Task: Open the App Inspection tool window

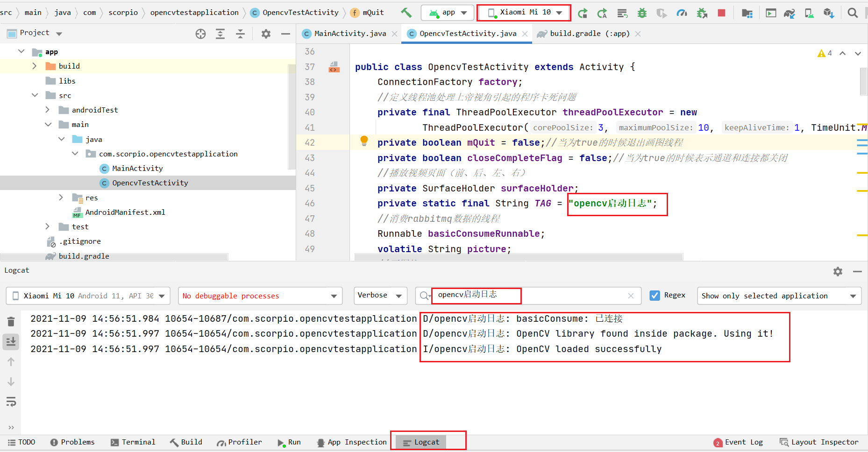Action: tap(352, 442)
